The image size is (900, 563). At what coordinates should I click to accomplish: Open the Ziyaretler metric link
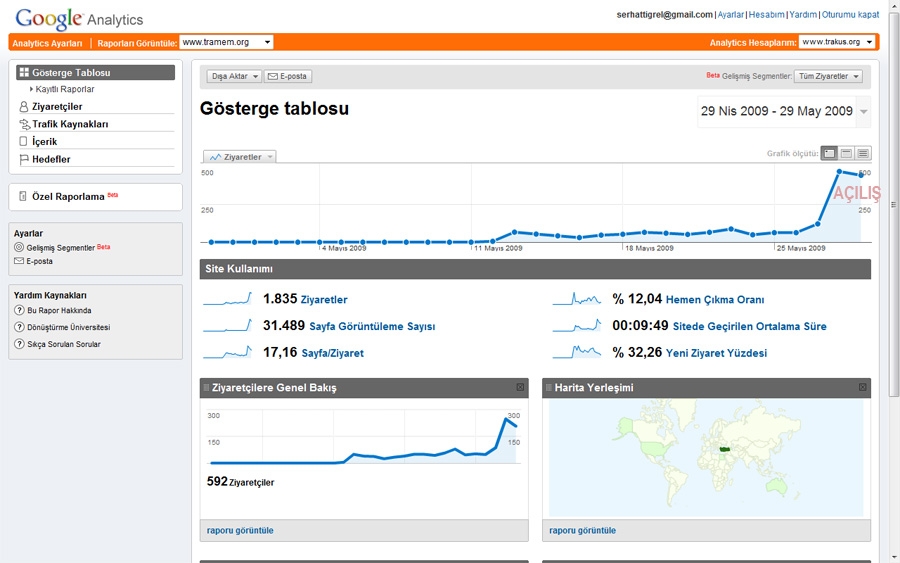pyautogui.click(x=324, y=300)
